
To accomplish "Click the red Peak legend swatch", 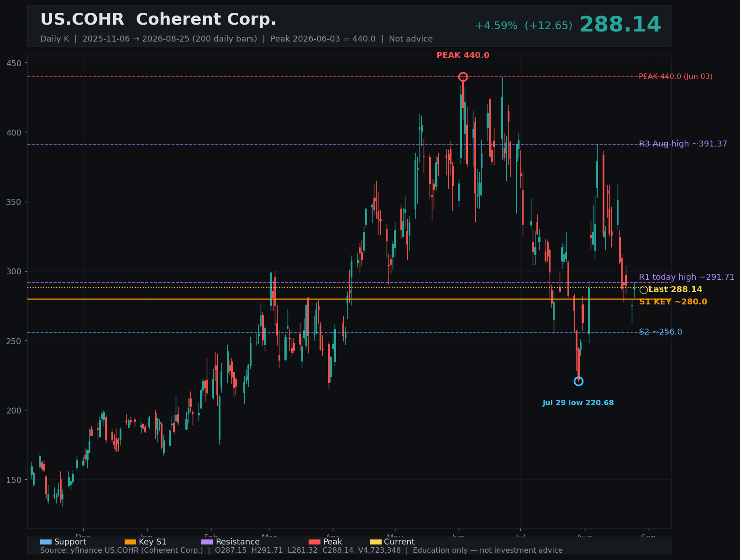I will (x=315, y=542).
